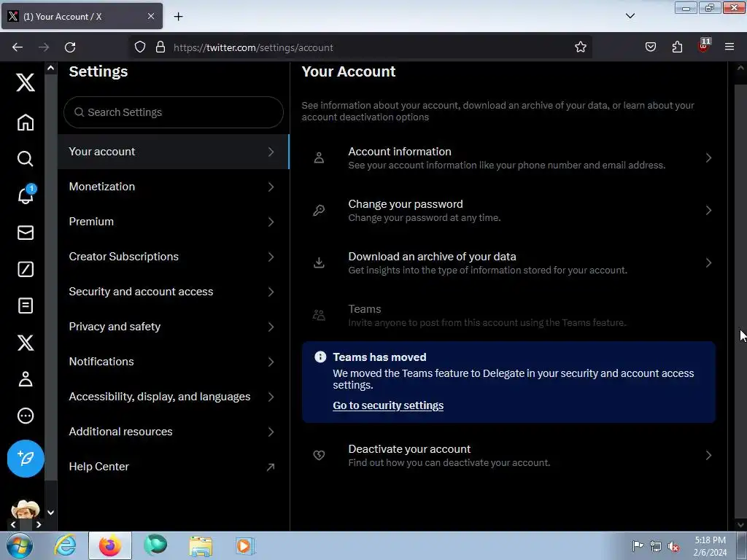Expand the Change your password chevron
Viewport: 747px width, 560px height.
coord(708,211)
